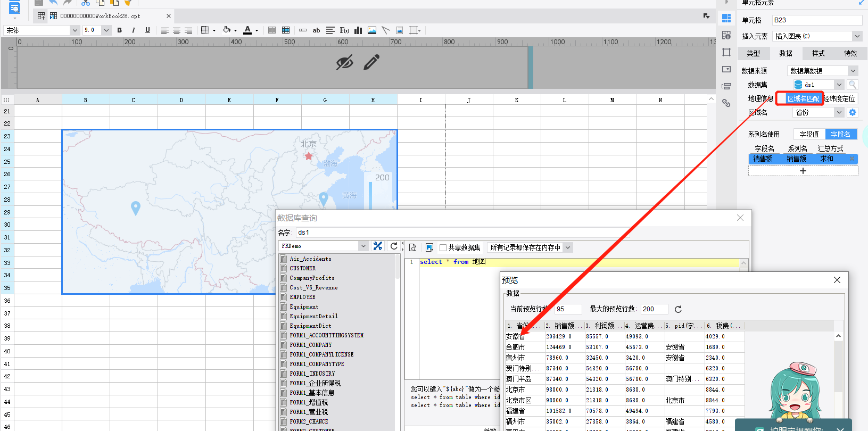The image size is (868, 431).
Task: Click the redo arrow icon
Action: click(x=68, y=3)
